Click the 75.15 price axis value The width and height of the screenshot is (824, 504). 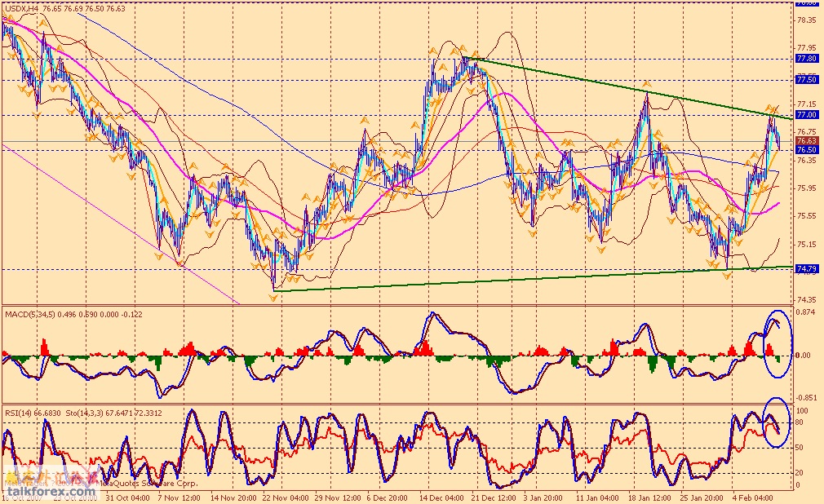click(807, 244)
